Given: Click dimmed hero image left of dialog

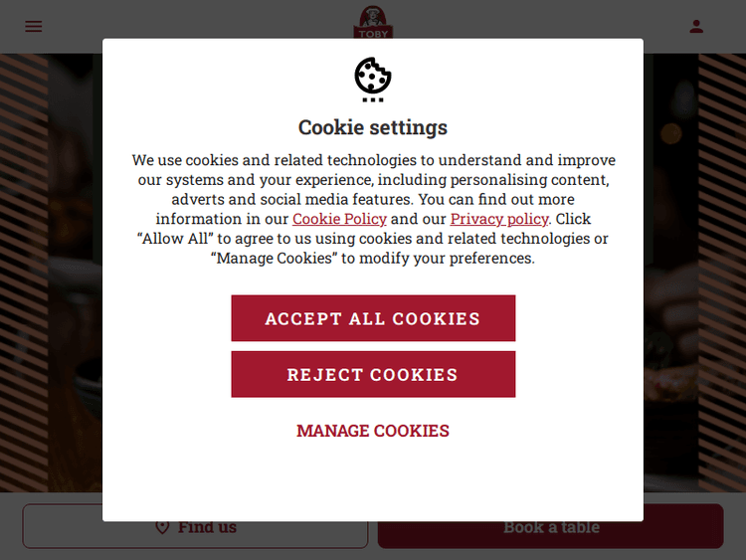Looking at the screenshot, I should pos(76,273).
